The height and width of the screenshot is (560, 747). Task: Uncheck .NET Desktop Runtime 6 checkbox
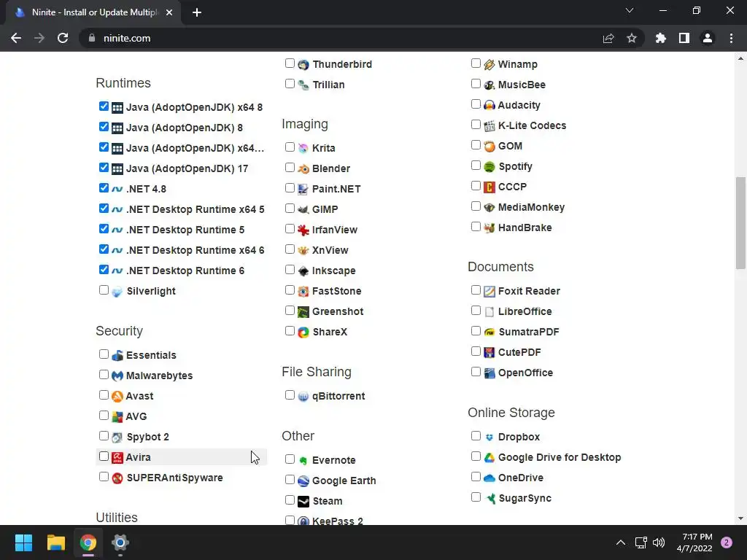104,270
